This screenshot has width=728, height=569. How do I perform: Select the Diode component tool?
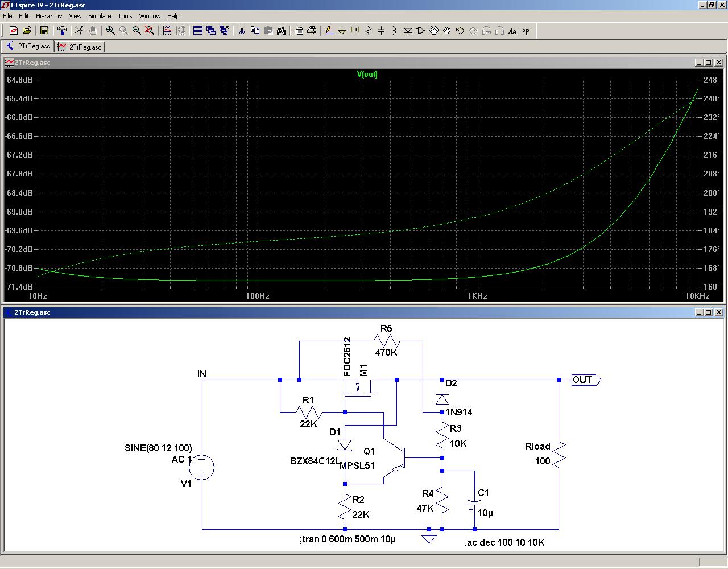point(408,31)
